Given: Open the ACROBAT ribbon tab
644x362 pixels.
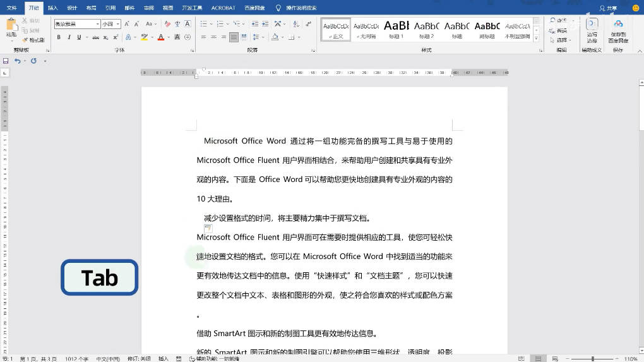Looking at the screenshot, I should [x=223, y=8].
